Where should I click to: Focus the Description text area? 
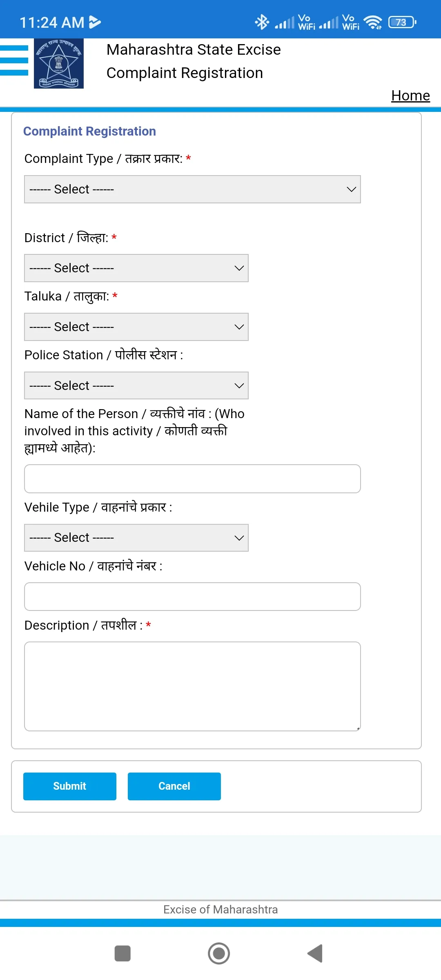pos(192,686)
